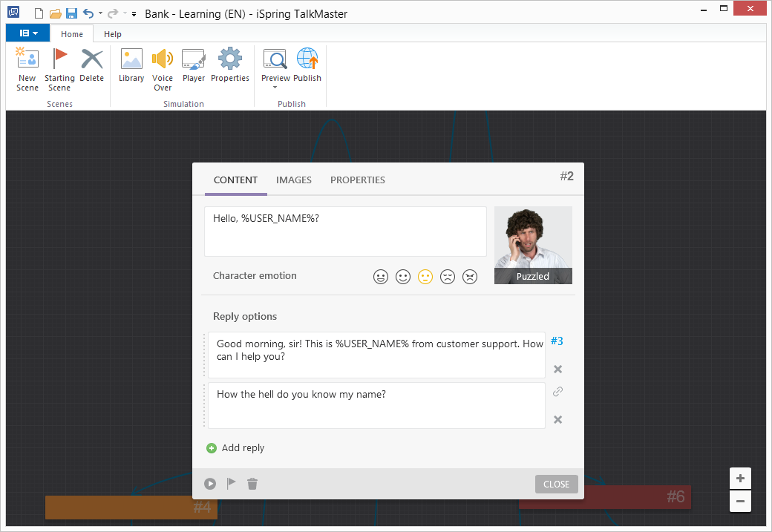Maximize the TalkMaster window
The image size is (772, 532).
(723, 8)
